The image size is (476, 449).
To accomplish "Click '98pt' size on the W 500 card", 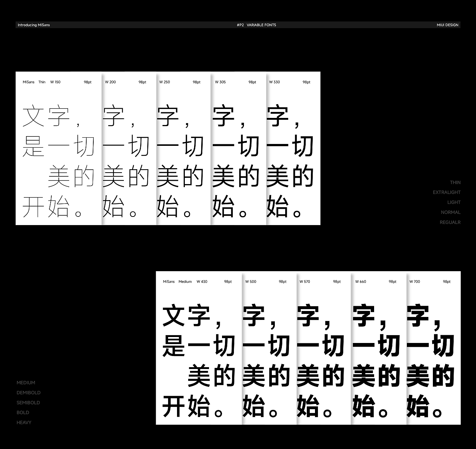I will click(x=283, y=282).
